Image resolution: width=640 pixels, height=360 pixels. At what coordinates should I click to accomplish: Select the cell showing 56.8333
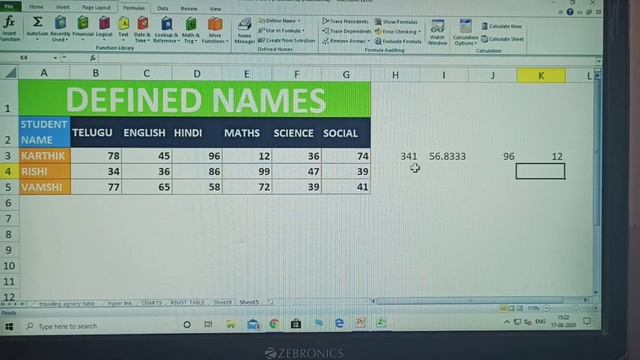click(x=444, y=156)
